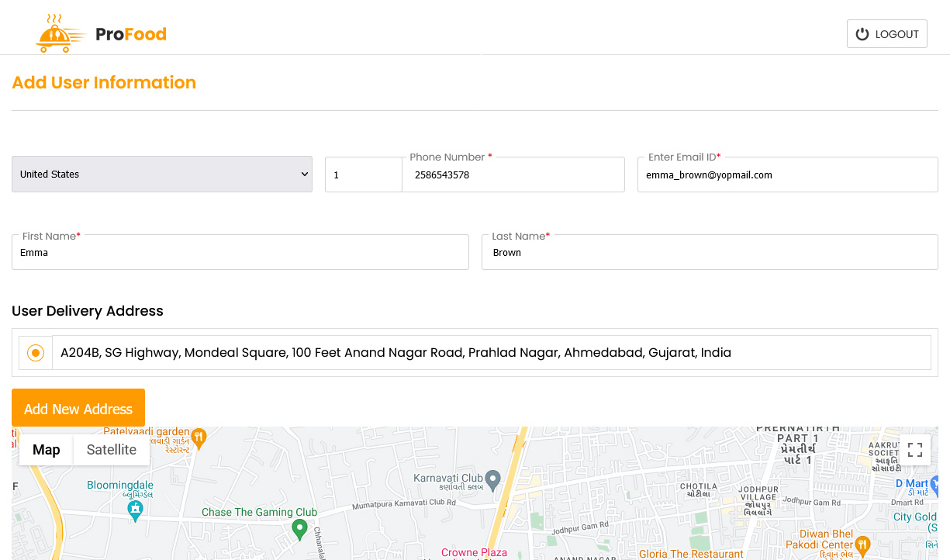
Task: Click the country code field showing 1
Action: (x=363, y=175)
